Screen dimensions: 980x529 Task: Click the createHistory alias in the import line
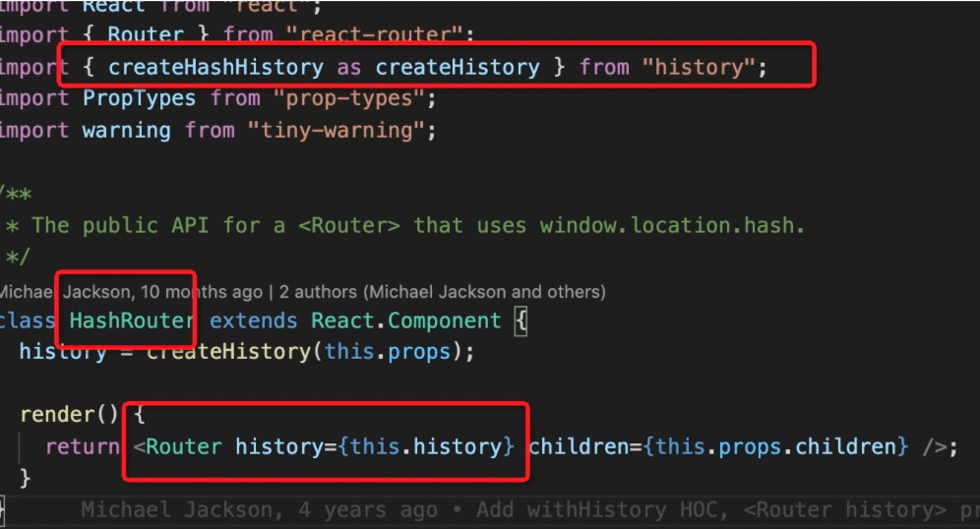(x=458, y=67)
